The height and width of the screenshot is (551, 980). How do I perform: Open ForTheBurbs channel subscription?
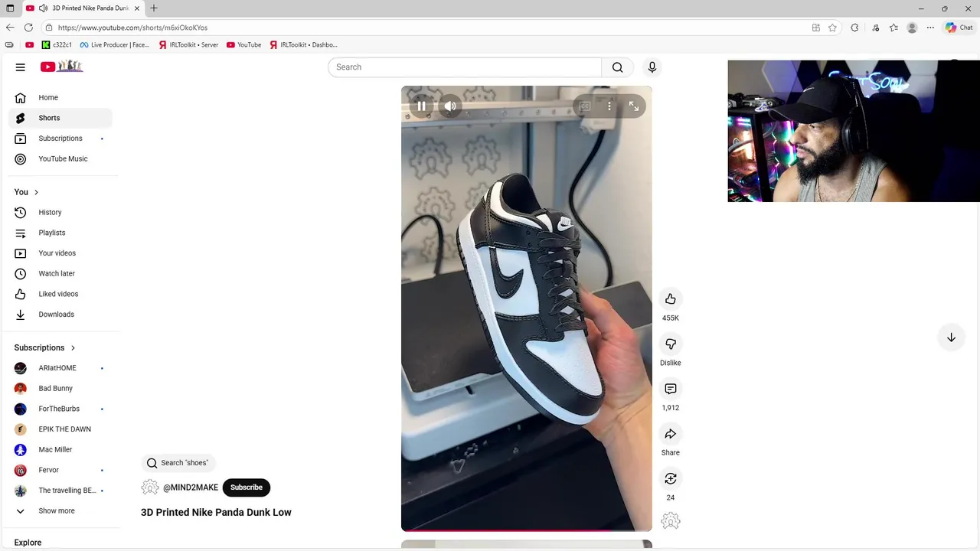coord(60,409)
